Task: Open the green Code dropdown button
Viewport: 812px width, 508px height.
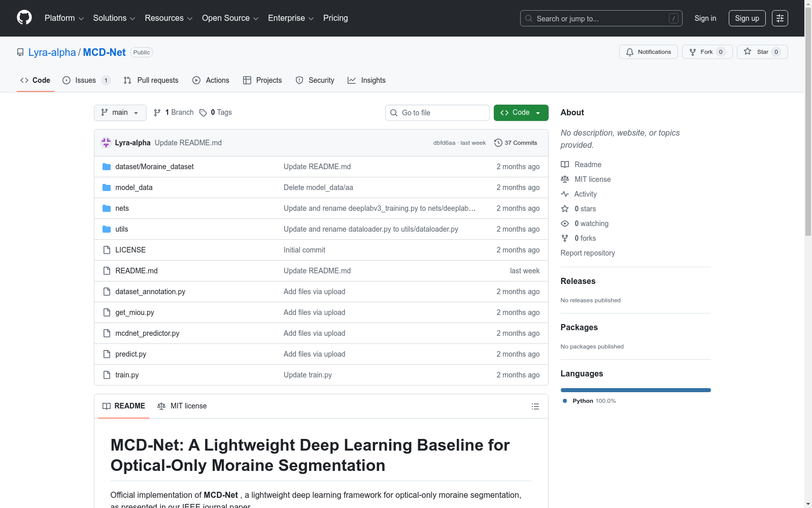Action: point(521,113)
